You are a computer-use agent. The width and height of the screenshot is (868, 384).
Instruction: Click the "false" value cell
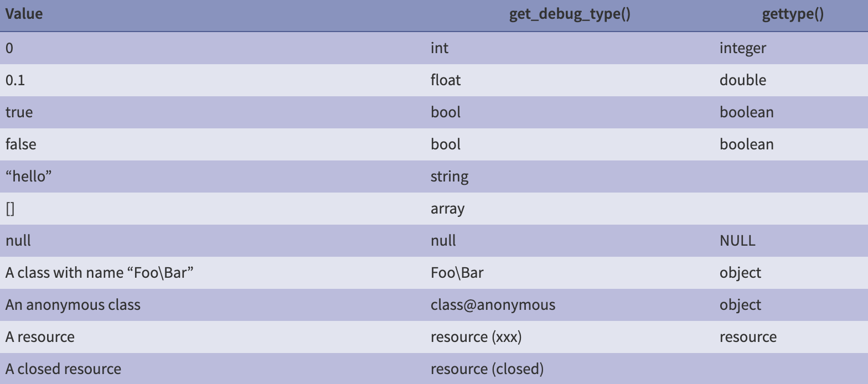click(20, 144)
